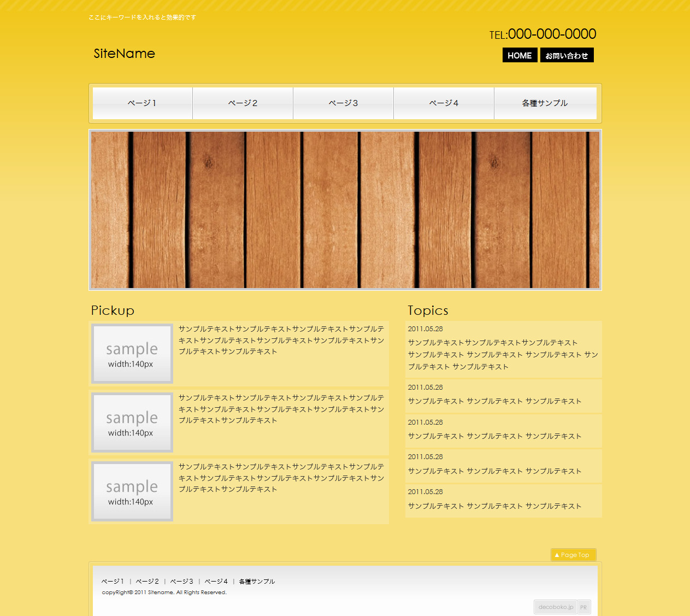Click the keyword text at page top

coord(142,17)
